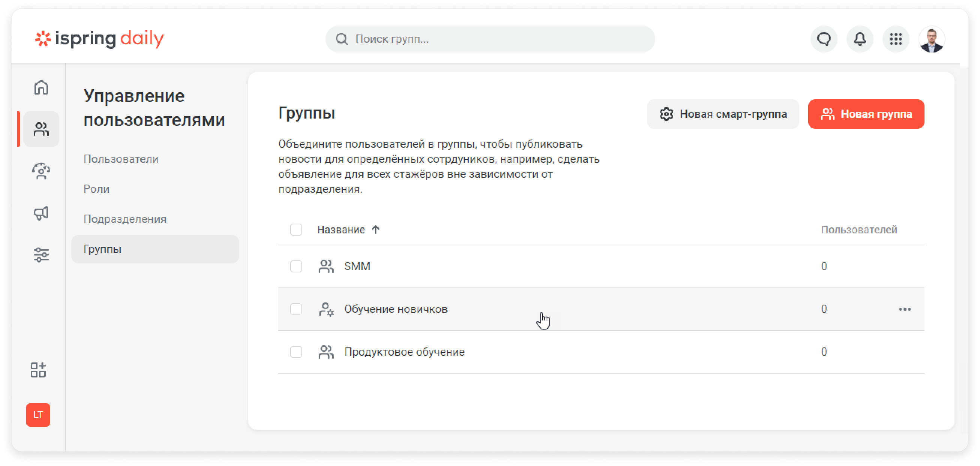The image size is (980, 466).
Task: Open the Обучение новичков group
Action: [396, 309]
